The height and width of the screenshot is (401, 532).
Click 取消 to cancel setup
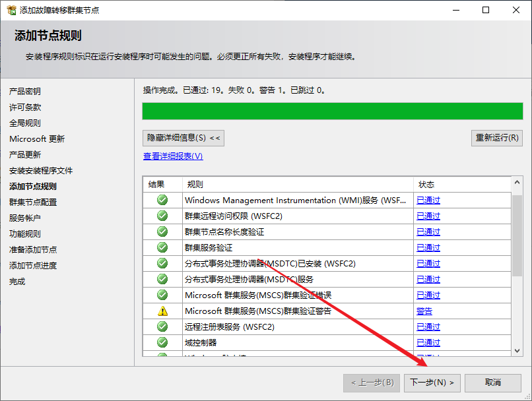[492, 383]
